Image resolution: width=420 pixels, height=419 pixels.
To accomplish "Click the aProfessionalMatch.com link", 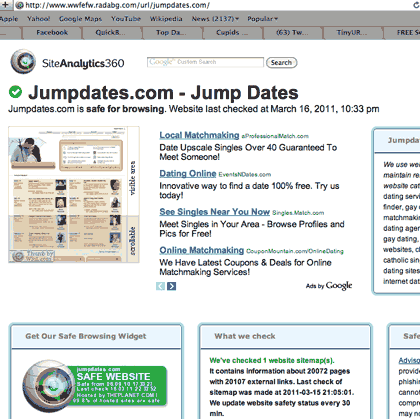I will coord(275,136).
